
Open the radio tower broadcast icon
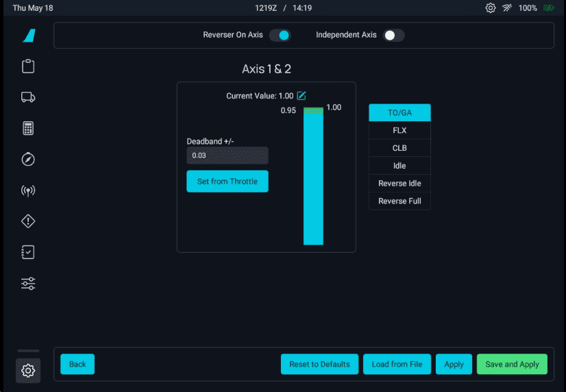pyautogui.click(x=28, y=191)
